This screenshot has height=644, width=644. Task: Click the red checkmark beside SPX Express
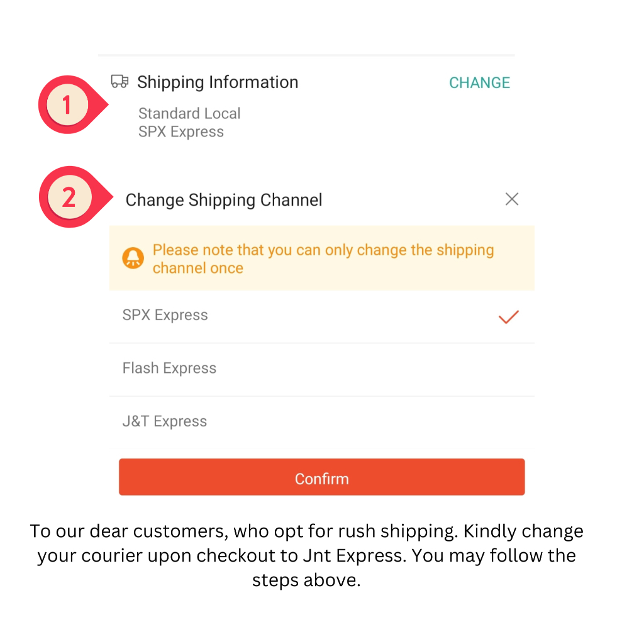point(508,317)
